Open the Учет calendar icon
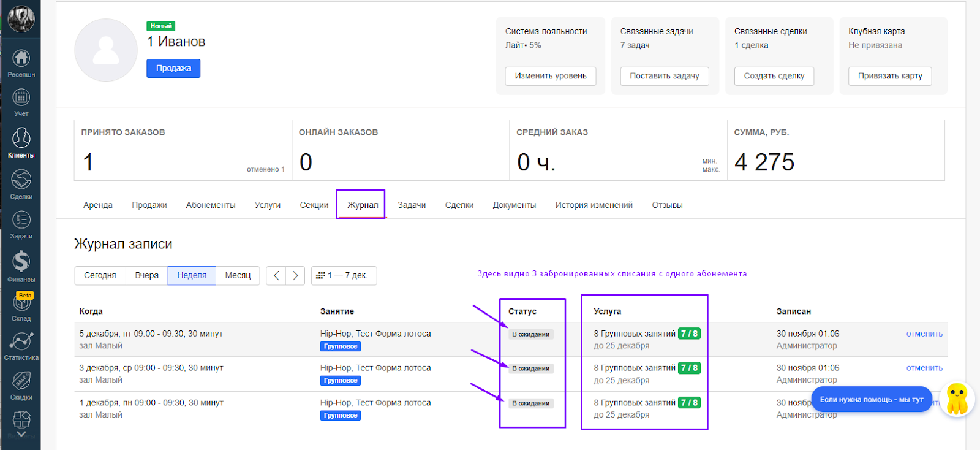Screen dimensions: 980x450 pos(21,98)
